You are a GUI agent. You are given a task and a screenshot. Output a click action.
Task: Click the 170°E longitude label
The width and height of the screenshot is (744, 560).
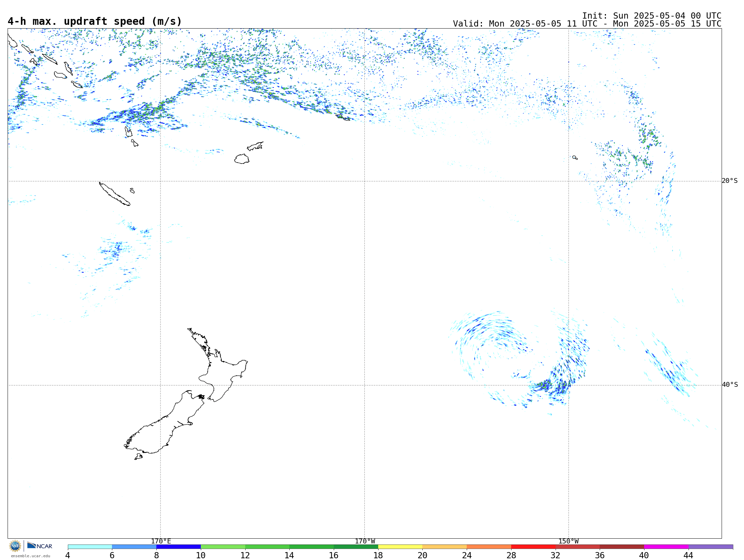(161, 541)
